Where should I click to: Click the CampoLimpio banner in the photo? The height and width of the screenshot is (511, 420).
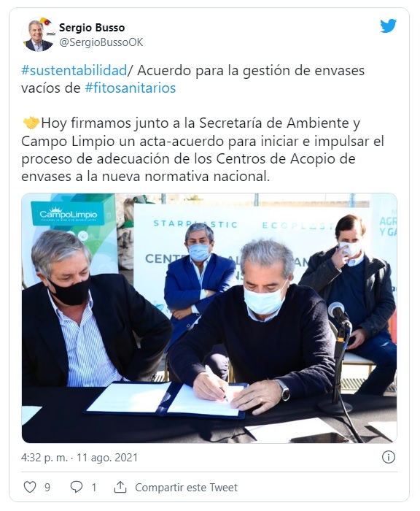point(69,214)
